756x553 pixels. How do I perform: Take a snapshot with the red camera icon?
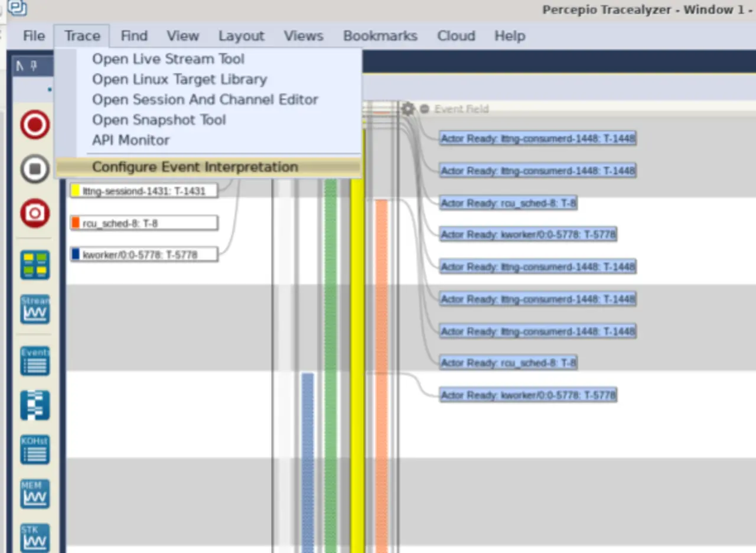[35, 213]
